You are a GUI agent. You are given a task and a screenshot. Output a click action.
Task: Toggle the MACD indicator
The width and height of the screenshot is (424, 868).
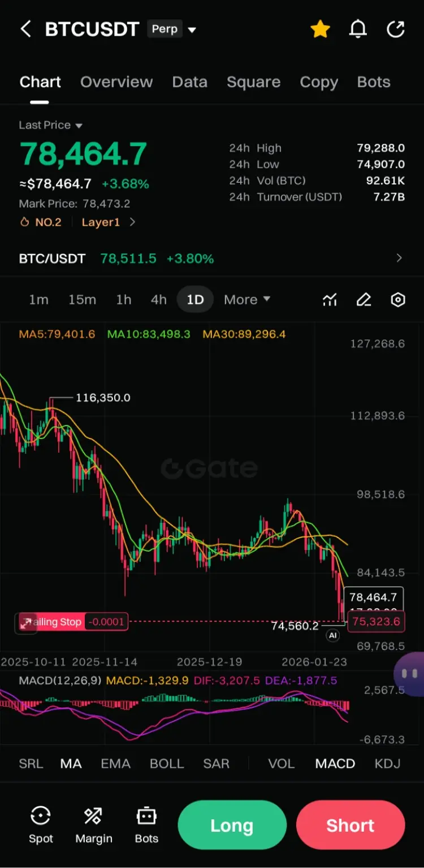coord(335,764)
